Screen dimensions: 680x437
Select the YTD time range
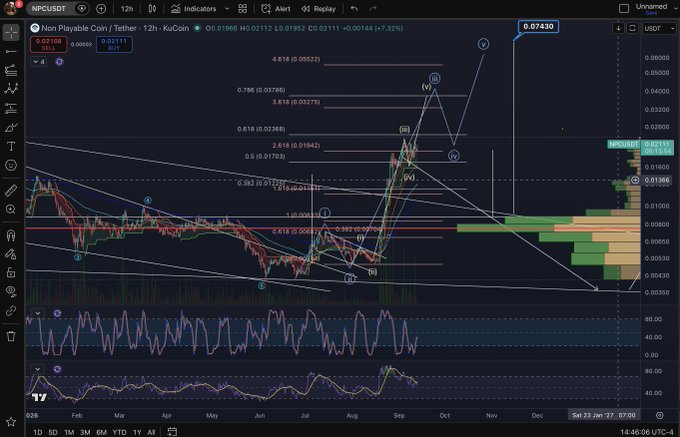(x=119, y=432)
